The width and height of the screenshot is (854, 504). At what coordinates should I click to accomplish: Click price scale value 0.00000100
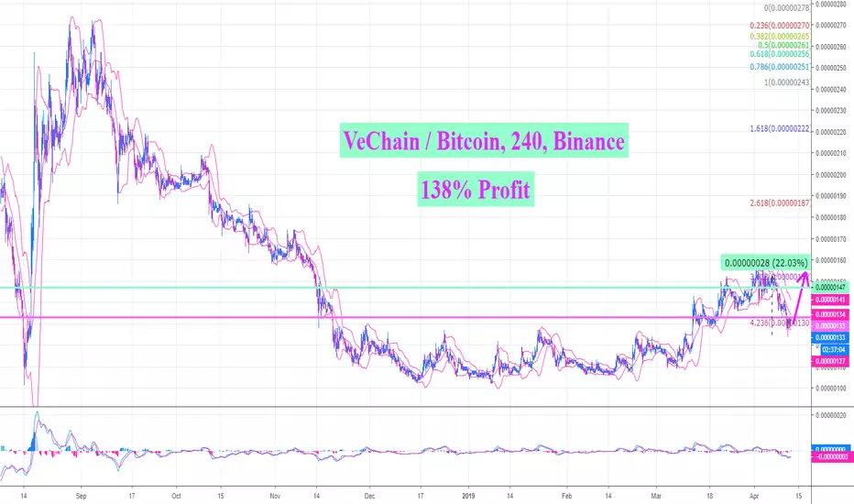pyautogui.click(x=831, y=389)
